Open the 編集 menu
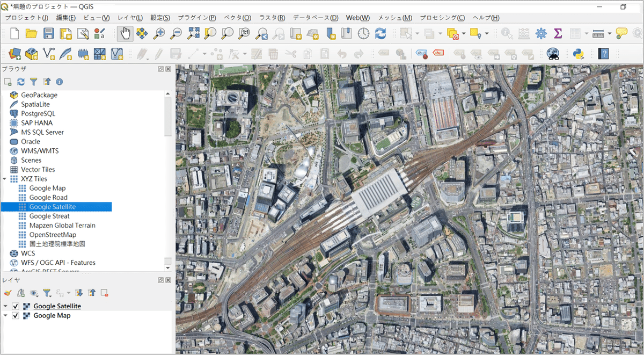Image resolution: width=644 pixels, height=355 pixels. point(66,18)
